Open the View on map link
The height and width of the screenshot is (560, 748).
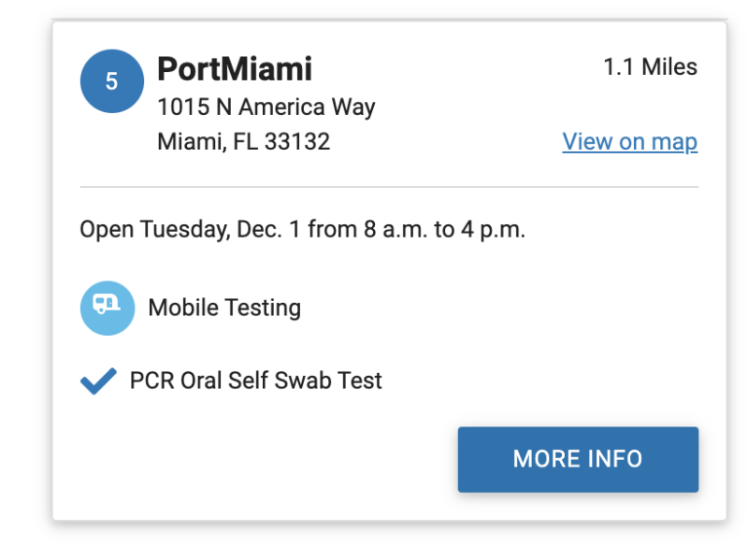click(x=629, y=142)
